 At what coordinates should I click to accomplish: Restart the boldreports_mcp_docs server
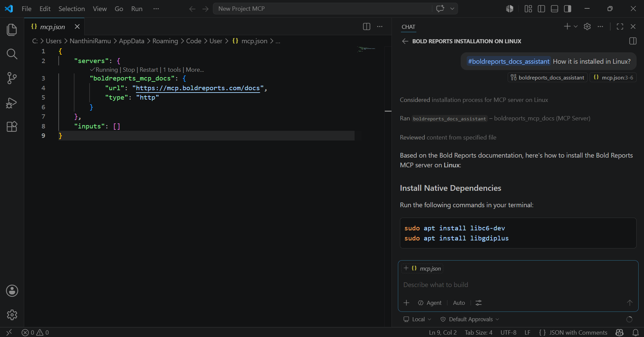149,70
